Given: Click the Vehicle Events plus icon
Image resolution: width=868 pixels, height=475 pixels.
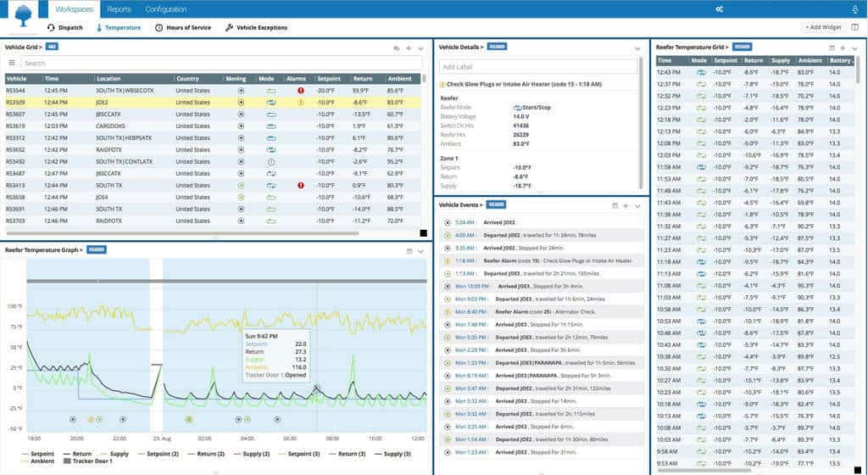Looking at the screenshot, I should tap(626, 206).
